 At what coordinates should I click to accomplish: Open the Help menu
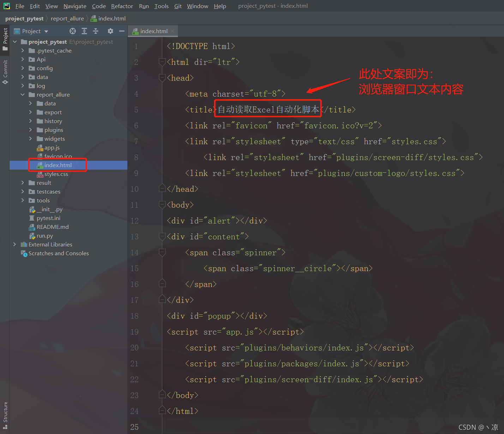[220, 6]
